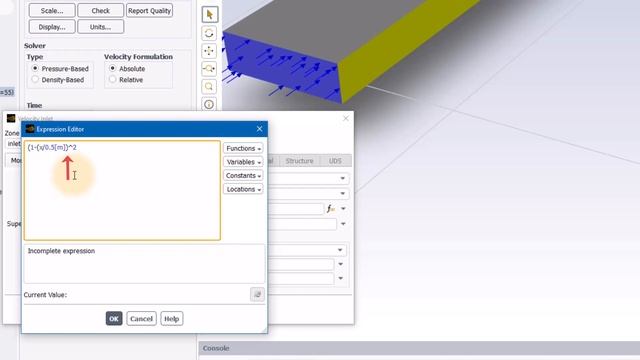Screen dimensions: 640x360
Task: Select Pressure-Based solver type
Action: (60, 69)
